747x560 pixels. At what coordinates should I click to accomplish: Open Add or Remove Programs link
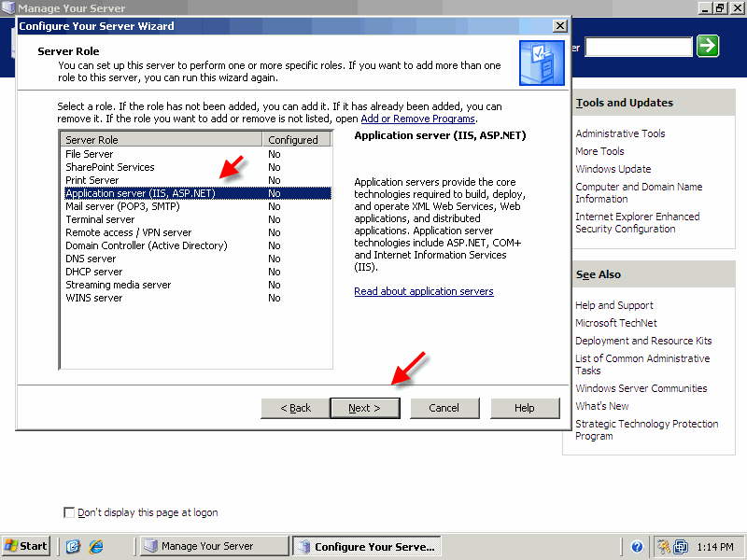click(x=417, y=119)
